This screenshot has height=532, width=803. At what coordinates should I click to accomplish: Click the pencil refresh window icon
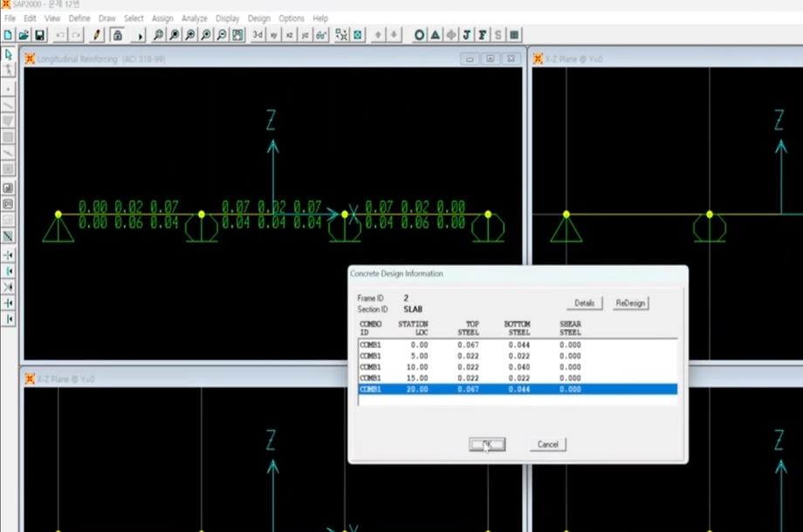tap(96, 35)
